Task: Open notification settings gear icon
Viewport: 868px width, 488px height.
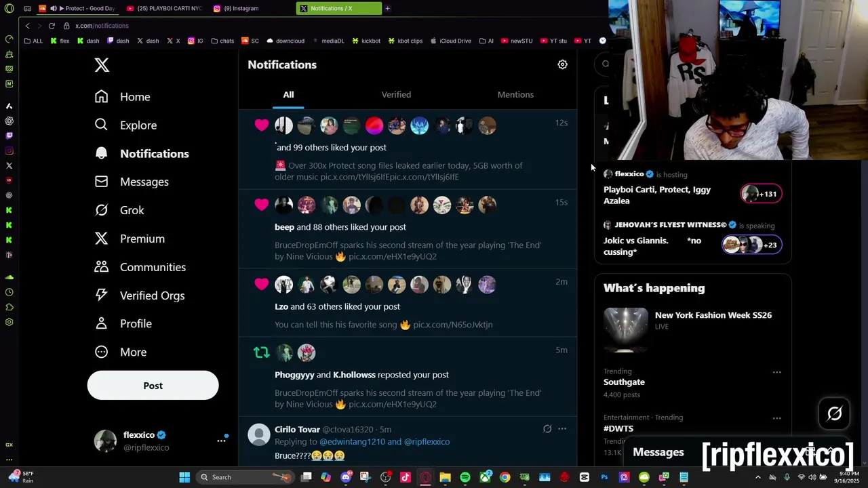Action: point(562,64)
